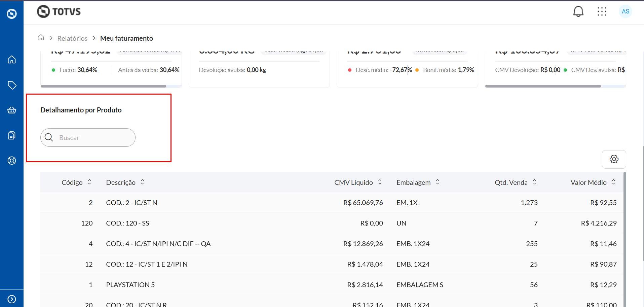Image resolution: width=644 pixels, height=307 pixels.
Task: Open the documents sidebar icon
Action: [12, 135]
